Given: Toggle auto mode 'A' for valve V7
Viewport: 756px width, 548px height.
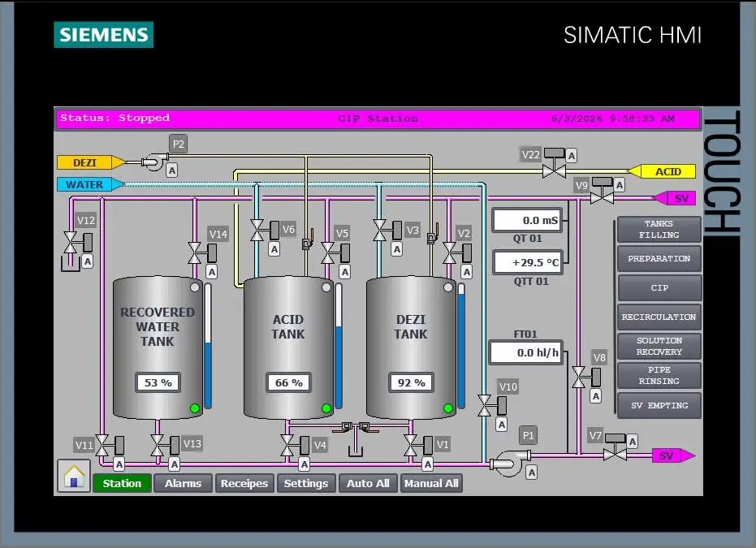Looking at the screenshot, I should tap(632, 441).
